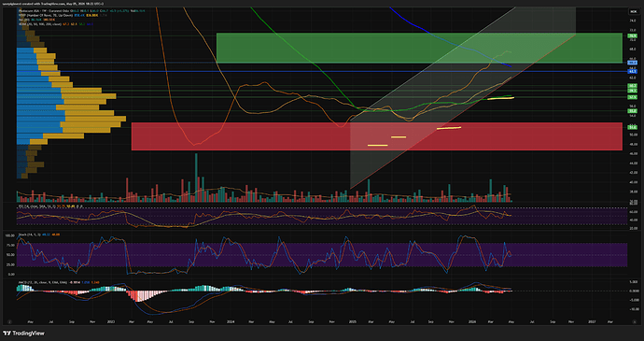Click the longest yellow volume profile bar
644x341 pixels.
click(95, 119)
